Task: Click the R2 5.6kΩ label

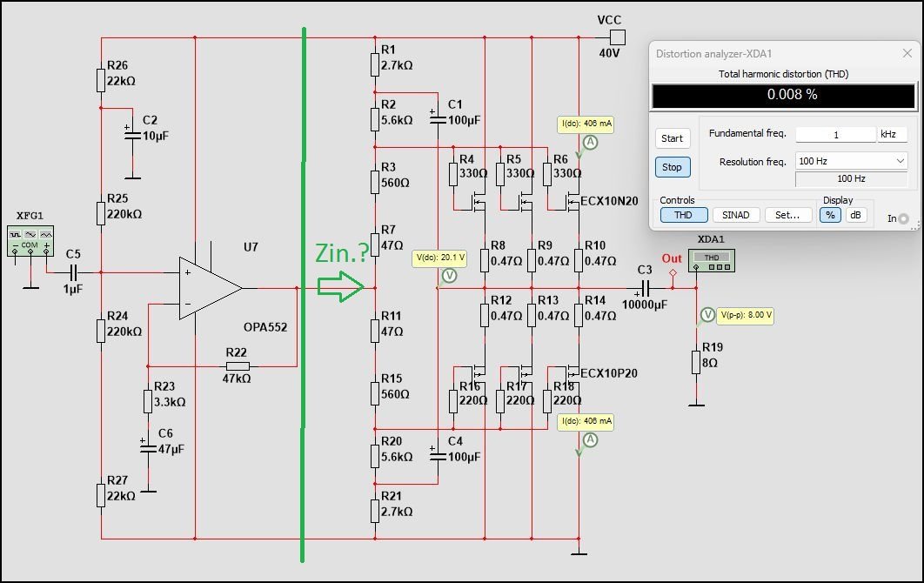Action: [397, 112]
